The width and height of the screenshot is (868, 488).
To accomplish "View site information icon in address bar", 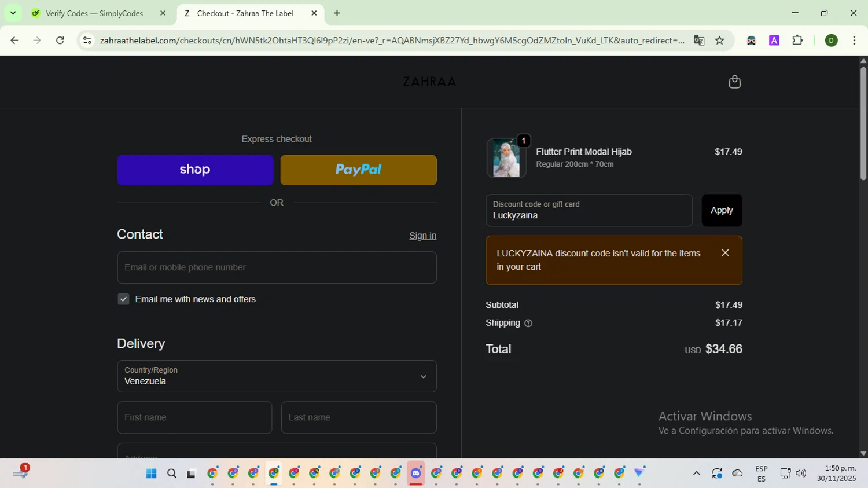I will tap(87, 41).
